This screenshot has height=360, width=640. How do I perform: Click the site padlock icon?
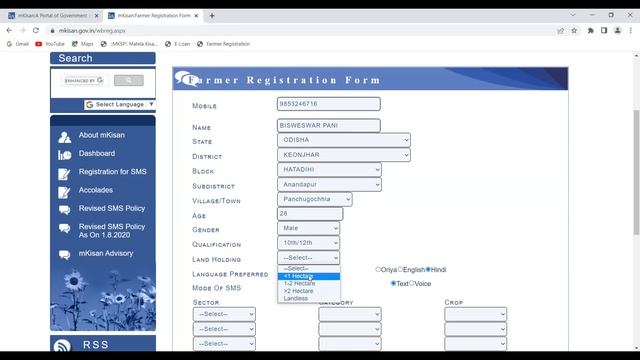(52, 31)
